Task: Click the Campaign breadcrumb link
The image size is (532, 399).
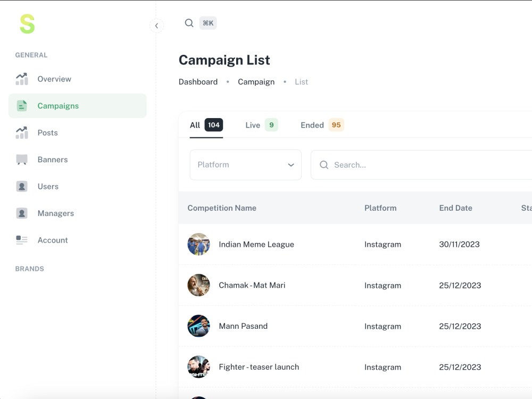Action: (256, 82)
